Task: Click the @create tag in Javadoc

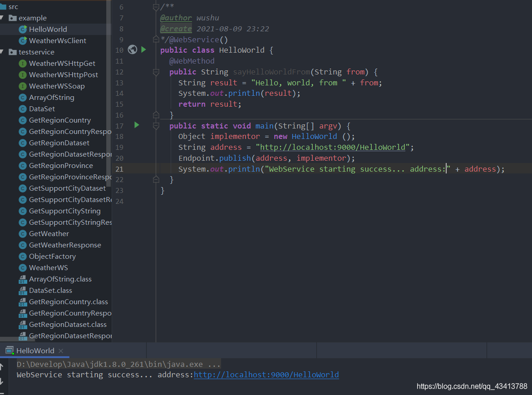Action: coord(176,29)
